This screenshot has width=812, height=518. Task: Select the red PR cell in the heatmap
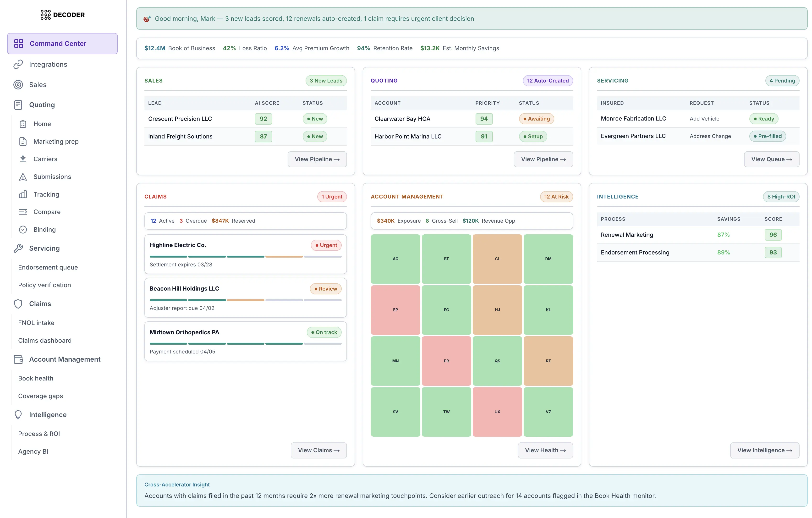click(446, 361)
